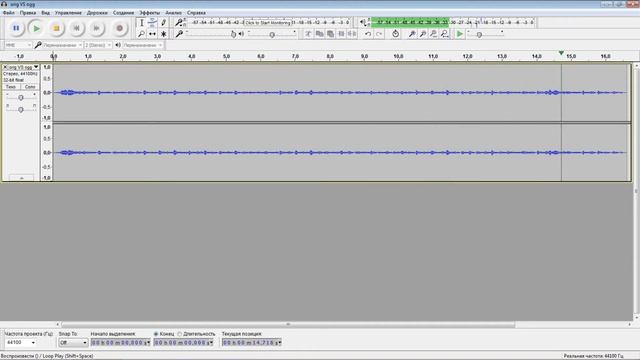Click the horizontal scrollbar thumb
This screenshot has height=360, width=640.
(x=288, y=324)
